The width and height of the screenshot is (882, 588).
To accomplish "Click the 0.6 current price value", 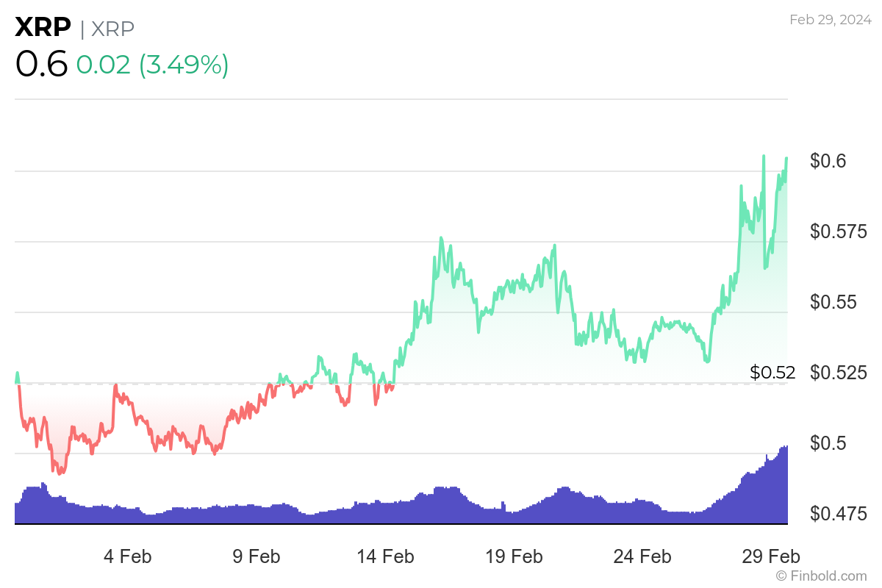I will (x=41, y=65).
